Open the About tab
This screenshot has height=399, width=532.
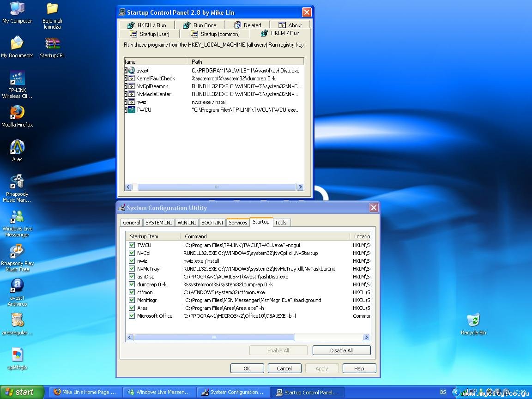[290, 25]
